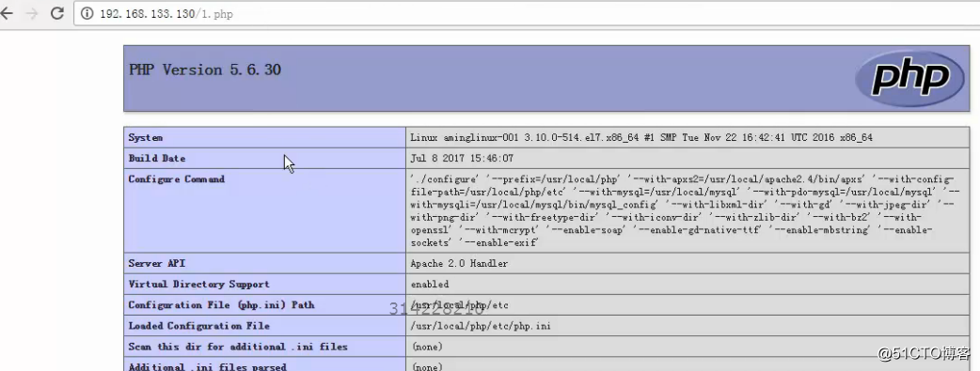Click the 'Apache 2.0 Handler' value
The height and width of the screenshot is (371, 980).
pyautogui.click(x=459, y=264)
